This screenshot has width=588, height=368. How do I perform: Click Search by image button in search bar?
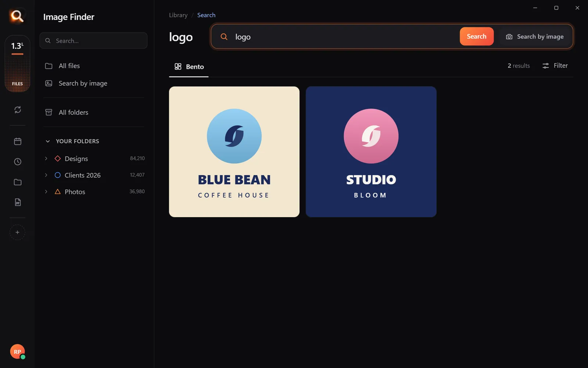[x=535, y=36]
